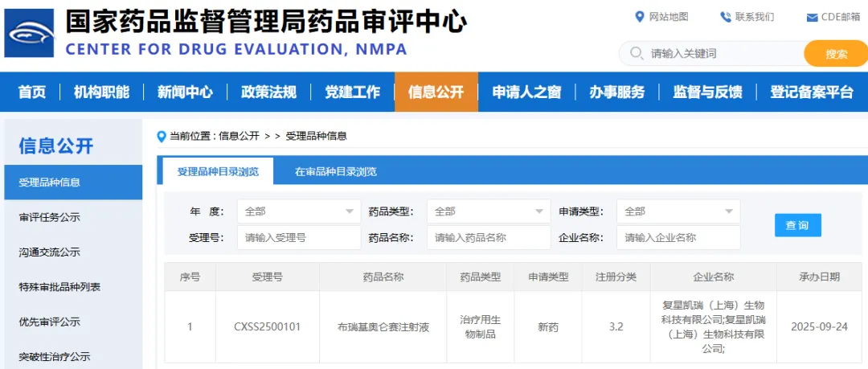Click the 当前位置 breadcrumb pin icon
This screenshot has width=868, height=369.
[161, 136]
